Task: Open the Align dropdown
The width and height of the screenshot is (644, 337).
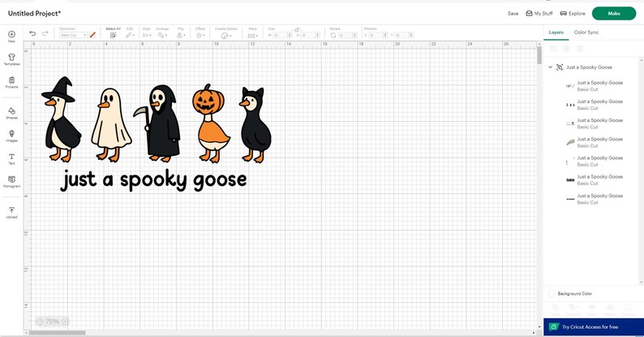Action: tap(147, 36)
